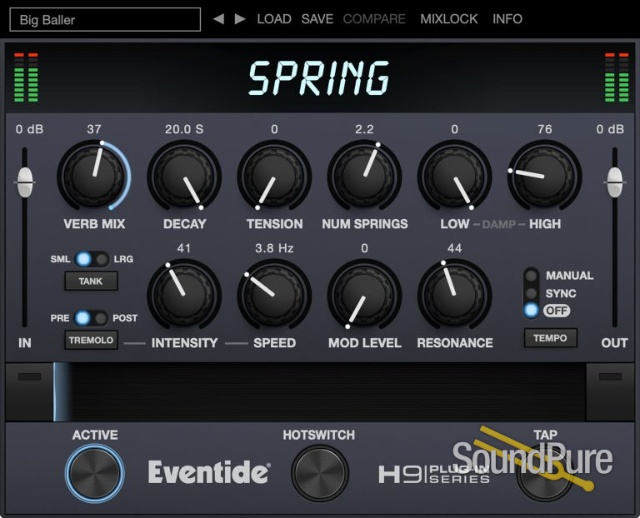Click the Resonance knob
This screenshot has width=640, height=518.
click(x=454, y=294)
